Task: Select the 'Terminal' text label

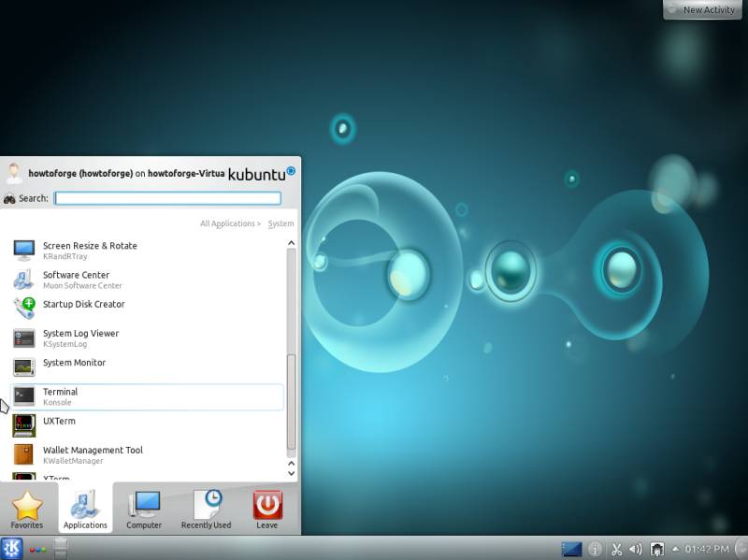Action: click(x=60, y=392)
